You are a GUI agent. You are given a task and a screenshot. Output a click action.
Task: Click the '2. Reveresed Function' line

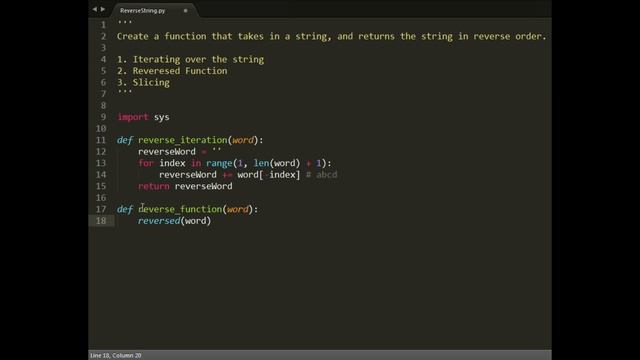(x=172, y=71)
